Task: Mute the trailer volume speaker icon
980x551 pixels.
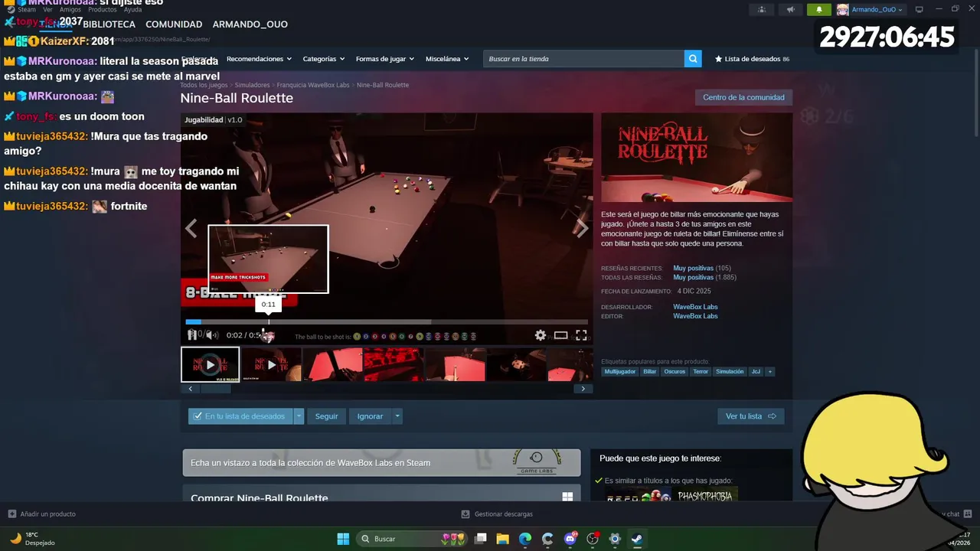Action: click(x=212, y=335)
